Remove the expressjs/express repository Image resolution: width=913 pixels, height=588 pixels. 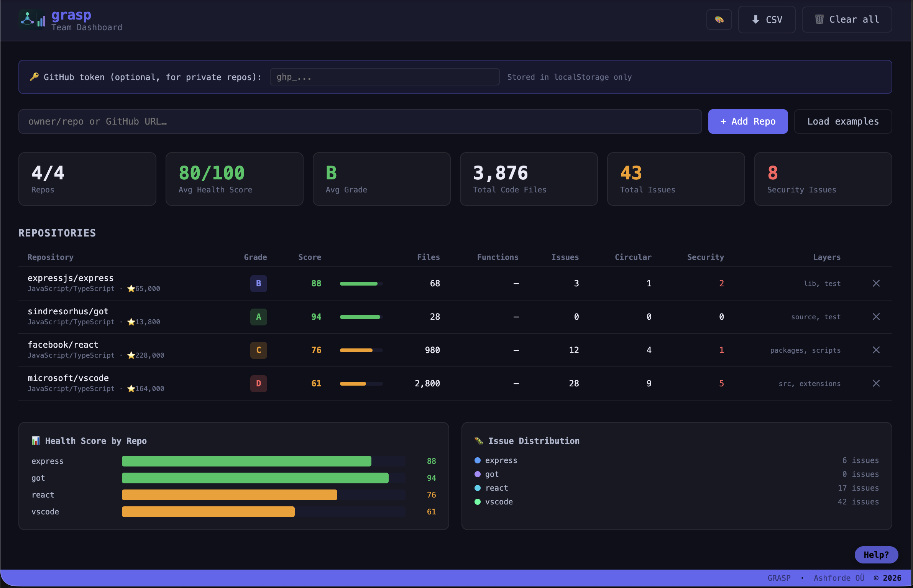click(877, 283)
